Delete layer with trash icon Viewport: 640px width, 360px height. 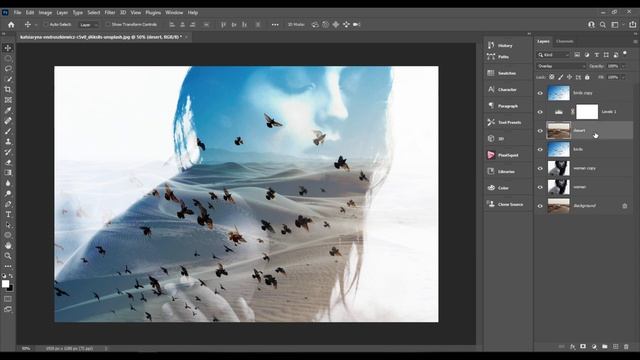click(626, 347)
